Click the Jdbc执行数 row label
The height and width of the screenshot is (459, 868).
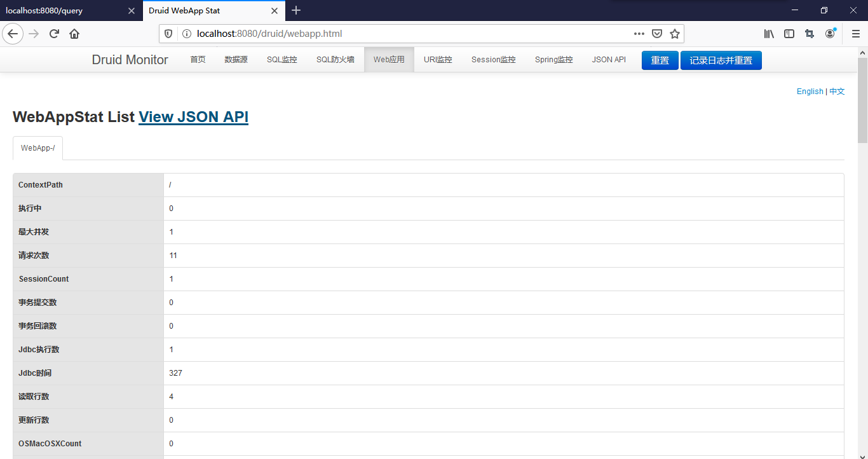pos(39,350)
